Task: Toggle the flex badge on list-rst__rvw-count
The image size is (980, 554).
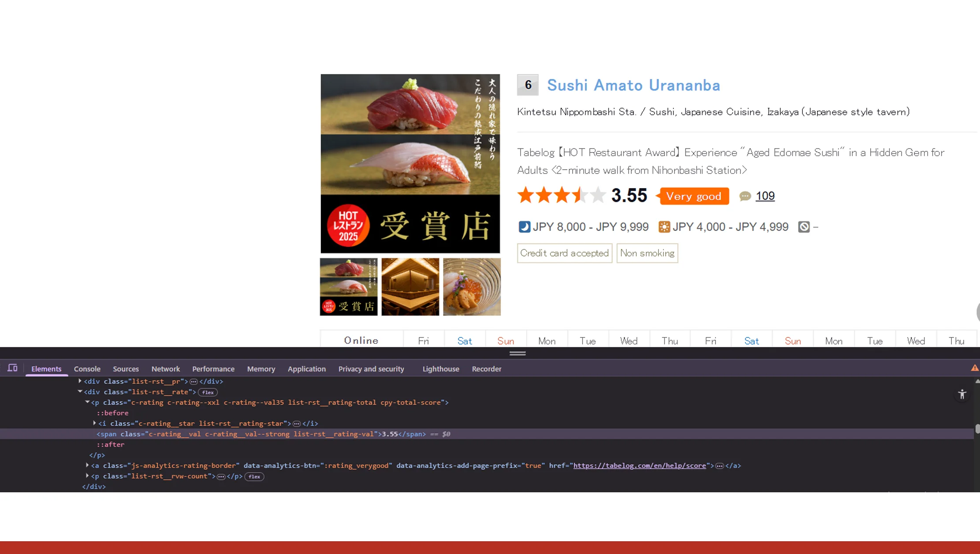Action: click(254, 476)
